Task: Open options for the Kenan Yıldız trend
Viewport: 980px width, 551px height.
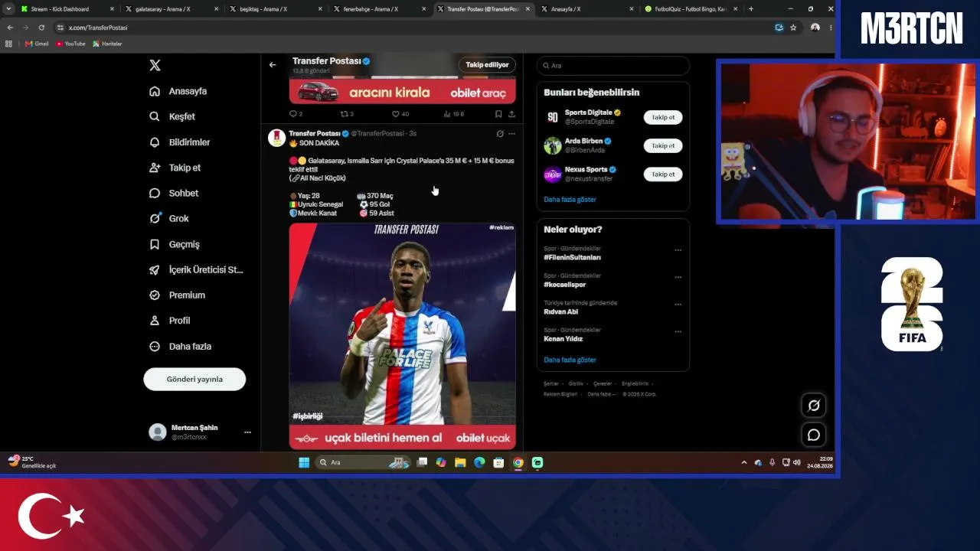Action: (x=678, y=331)
